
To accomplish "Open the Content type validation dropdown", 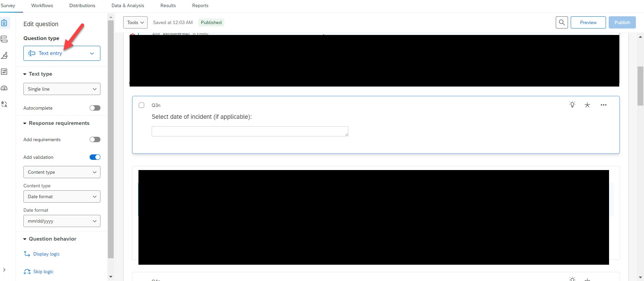I will pos(62,172).
